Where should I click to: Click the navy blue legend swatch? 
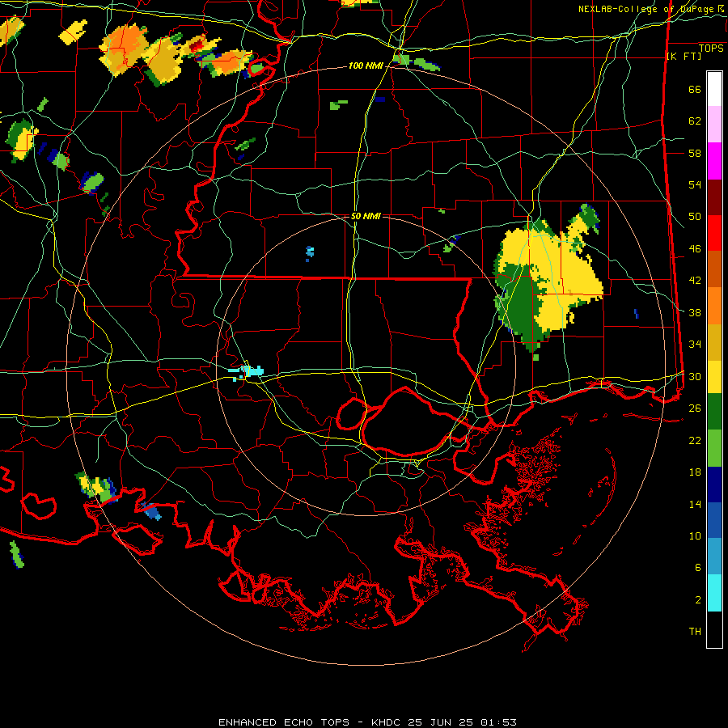714,485
